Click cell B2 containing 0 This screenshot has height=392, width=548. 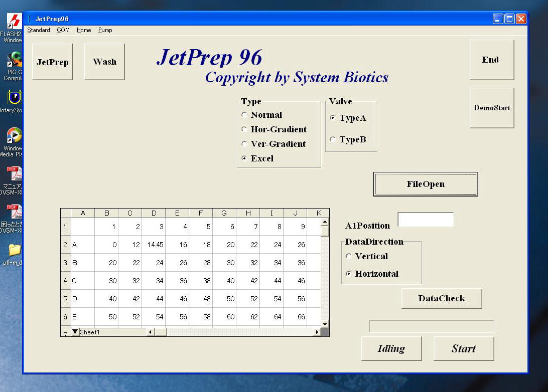pyautogui.click(x=106, y=244)
